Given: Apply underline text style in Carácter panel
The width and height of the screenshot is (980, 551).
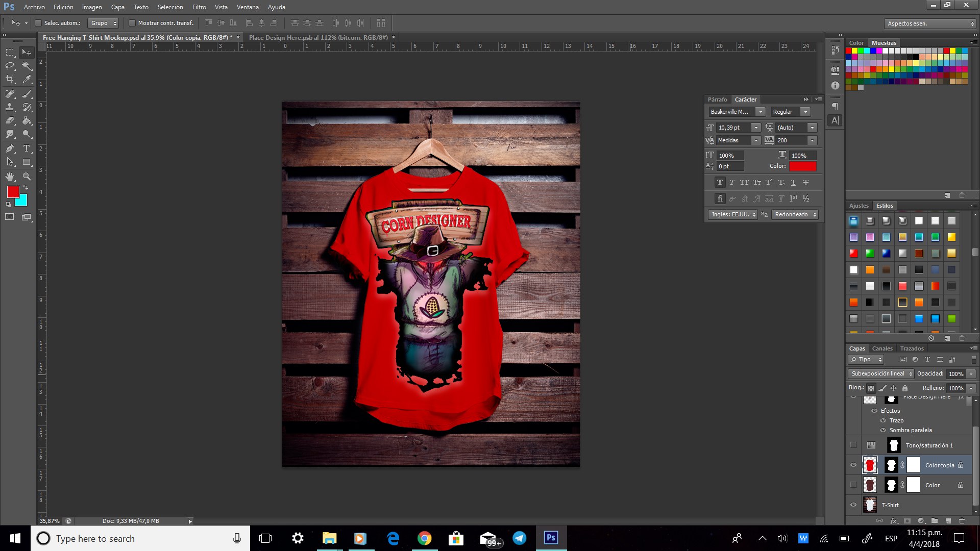Looking at the screenshot, I should tap(794, 182).
